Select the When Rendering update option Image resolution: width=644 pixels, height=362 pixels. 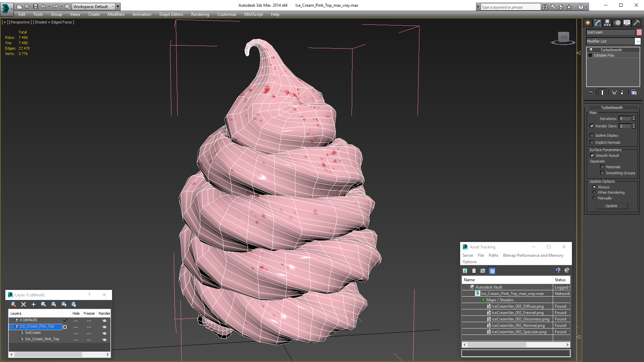pyautogui.click(x=594, y=192)
